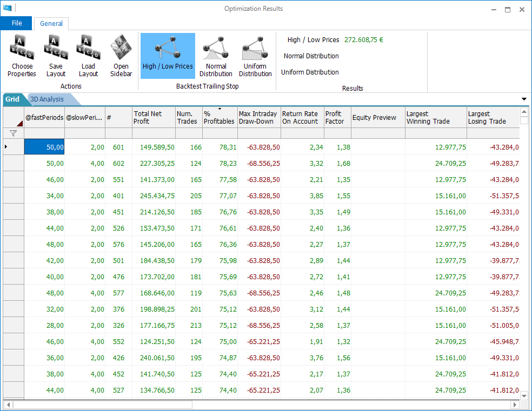Screen dimensions: 532x411
Task: Switch to the 3D Analysis tab
Action: click(x=47, y=99)
